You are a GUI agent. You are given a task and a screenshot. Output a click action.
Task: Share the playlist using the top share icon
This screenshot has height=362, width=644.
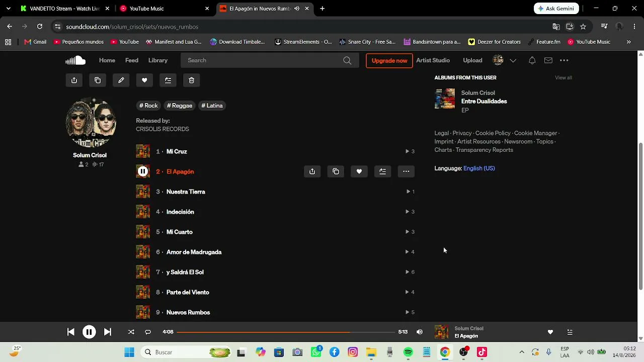pyautogui.click(x=74, y=80)
